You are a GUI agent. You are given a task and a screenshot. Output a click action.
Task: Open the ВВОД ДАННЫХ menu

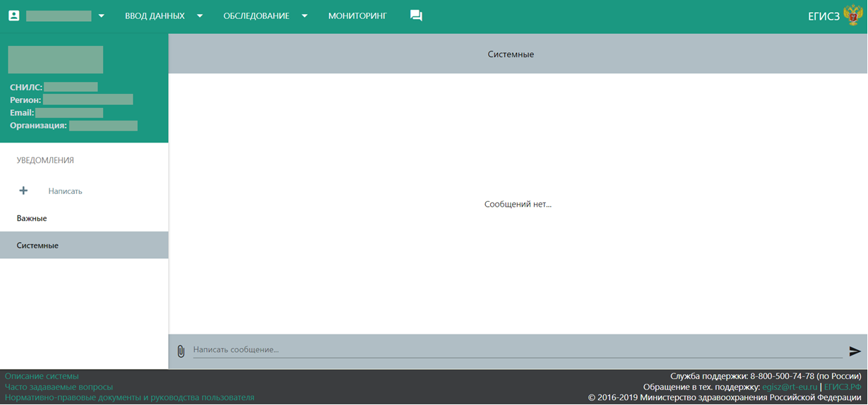[x=155, y=16]
